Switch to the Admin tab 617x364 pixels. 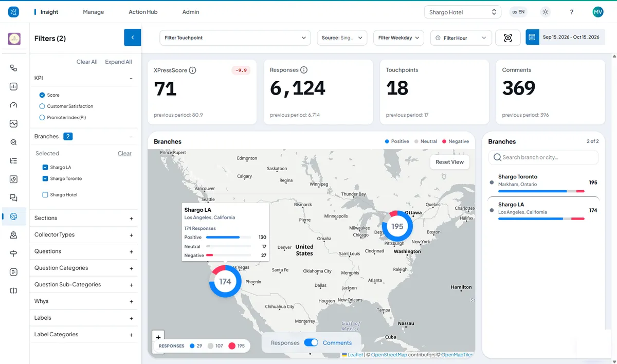(x=191, y=12)
